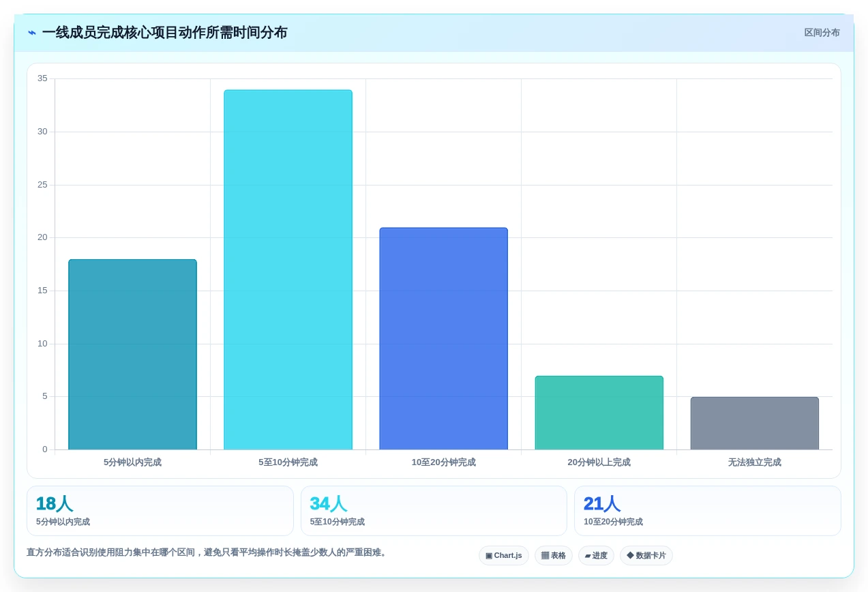Click the 5分钟以内完成 bar in the chart
The image size is (868, 592).
pos(132,355)
